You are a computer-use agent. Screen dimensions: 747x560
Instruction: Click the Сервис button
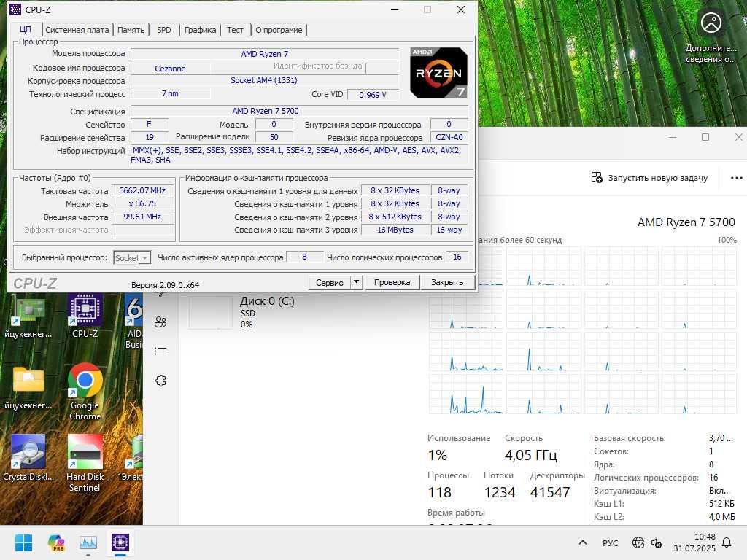[330, 282]
